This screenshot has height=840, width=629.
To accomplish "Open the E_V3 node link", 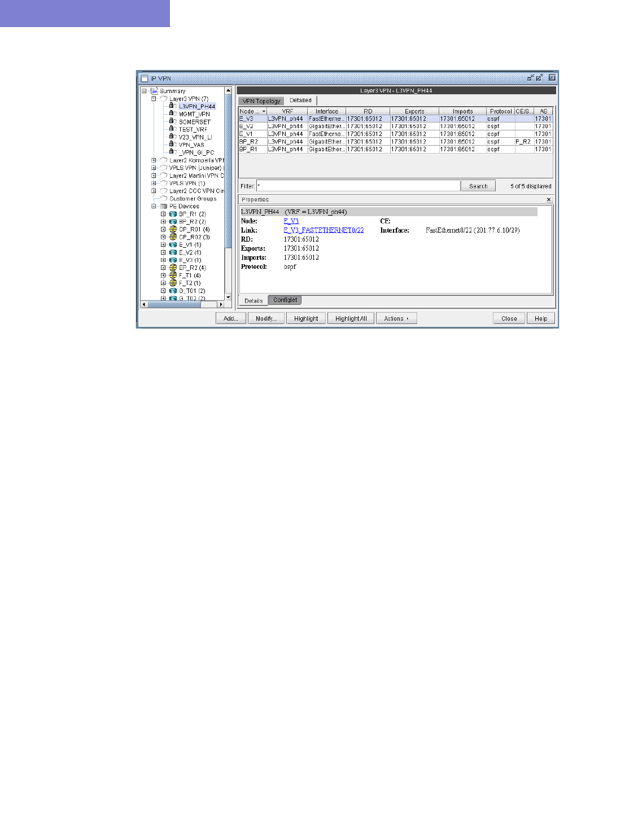I will pyautogui.click(x=291, y=221).
